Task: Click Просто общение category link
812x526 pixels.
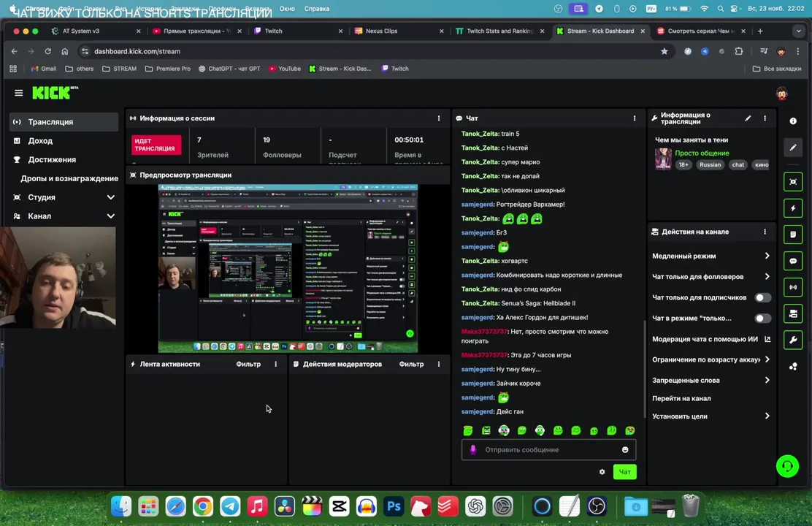Action: 702,153
